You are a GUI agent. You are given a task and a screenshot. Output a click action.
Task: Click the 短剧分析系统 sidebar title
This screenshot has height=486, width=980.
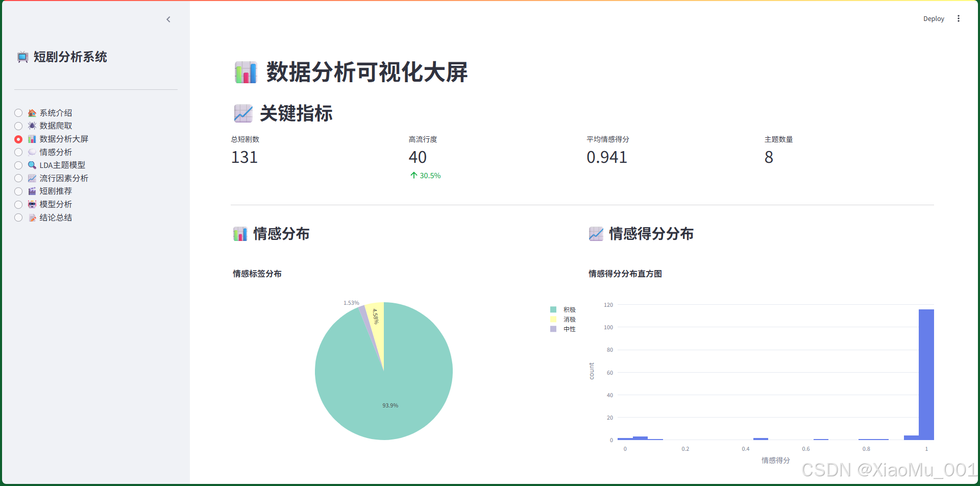pyautogui.click(x=70, y=57)
